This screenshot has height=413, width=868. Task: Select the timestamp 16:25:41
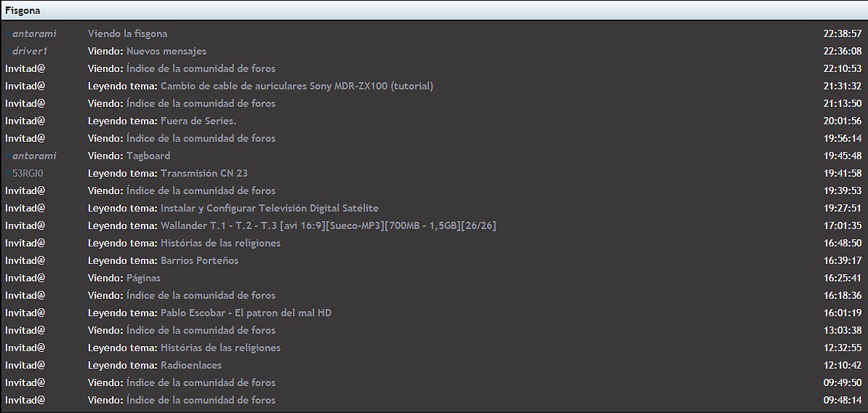pyautogui.click(x=843, y=278)
